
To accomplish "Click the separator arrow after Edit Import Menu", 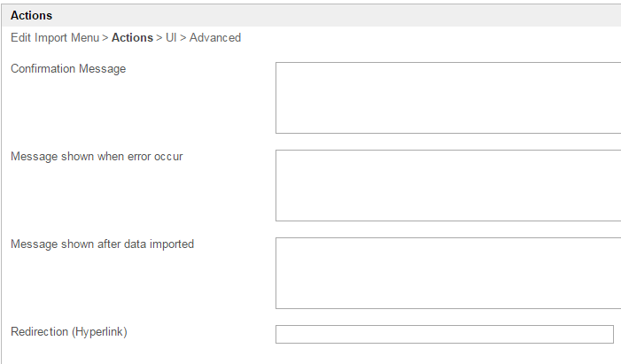I will click(105, 38).
